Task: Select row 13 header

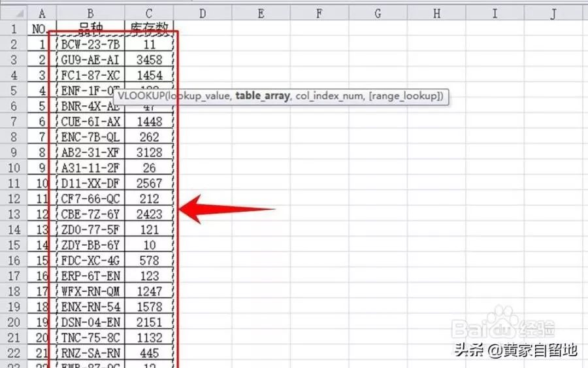Action: 14,214
